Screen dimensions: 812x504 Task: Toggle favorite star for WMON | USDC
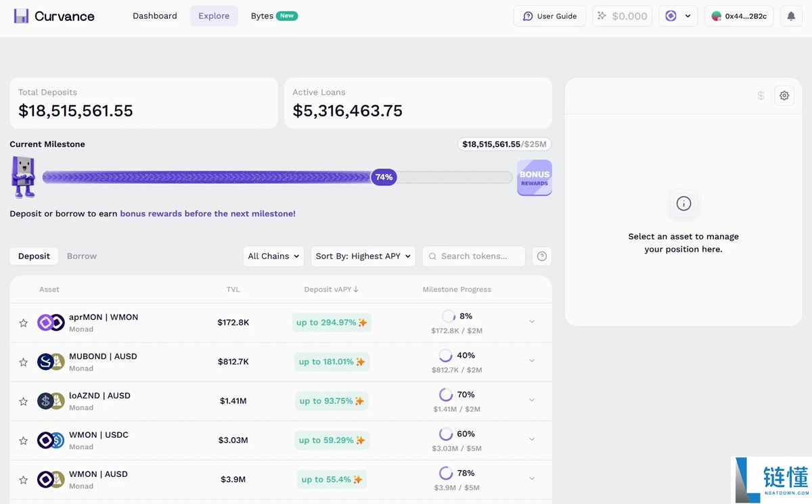pyautogui.click(x=23, y=441)
